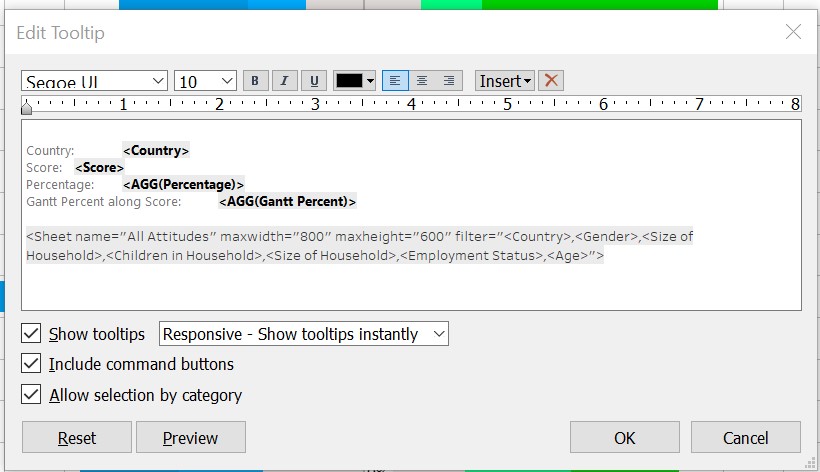Toggle italic formatting button
Viewport: 820px width, 472px height.
[x=285, y=81]
